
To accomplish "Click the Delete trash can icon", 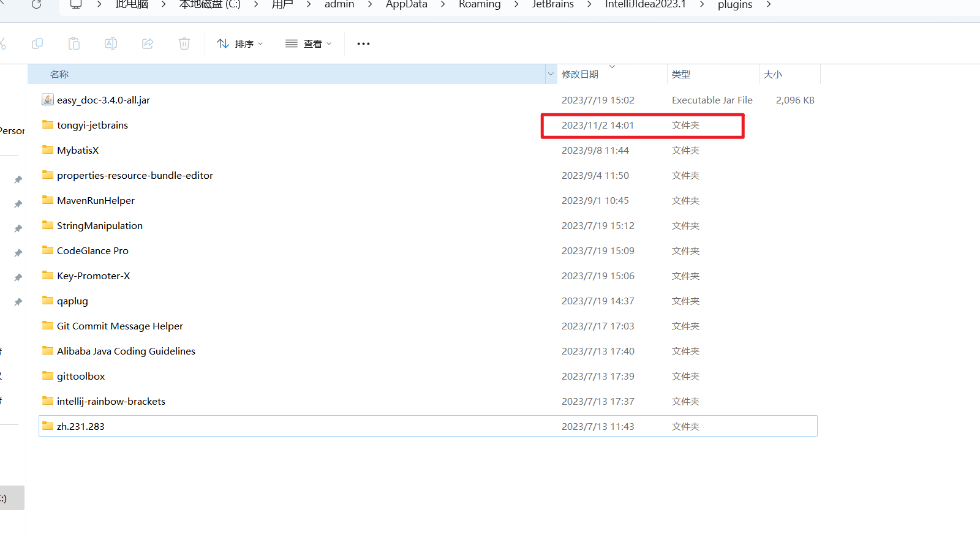I will [x=184, y=43].
